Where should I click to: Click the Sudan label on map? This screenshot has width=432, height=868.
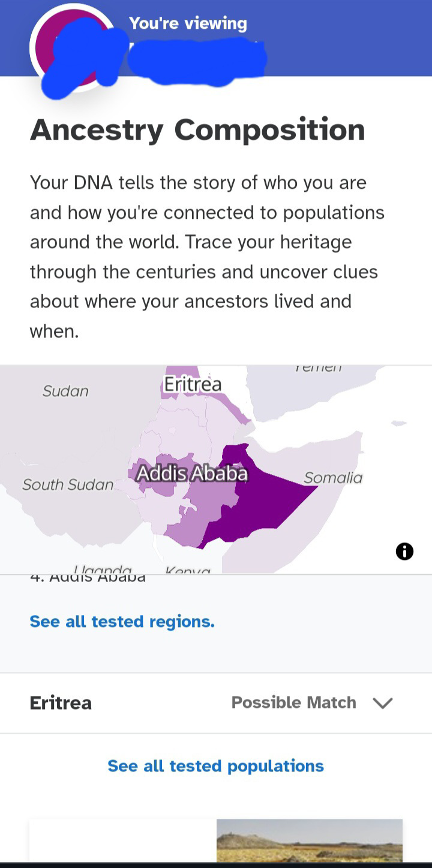click(65, 391)
